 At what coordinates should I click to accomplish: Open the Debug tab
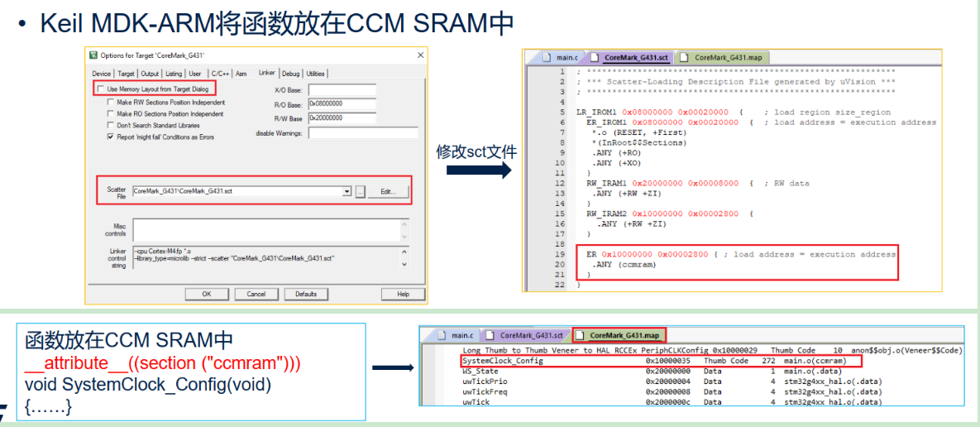[x=290, y=73]
